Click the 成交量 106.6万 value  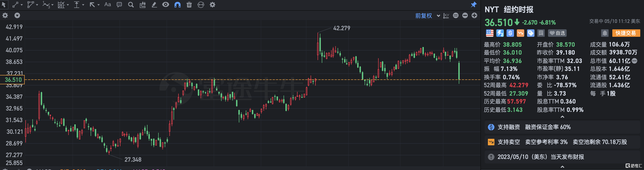pos(619,44)
